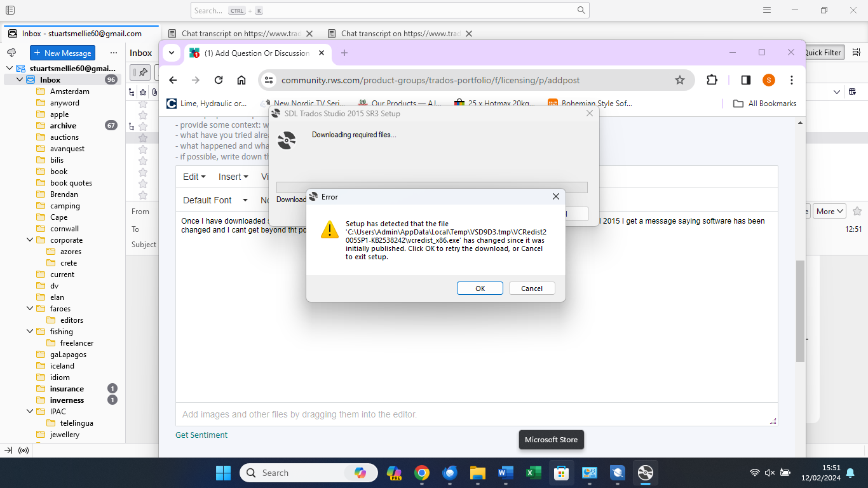The image size is (868, 488).
Task: Open 'Lime, Hydraulic or...' bookmark
Action: 208,104
